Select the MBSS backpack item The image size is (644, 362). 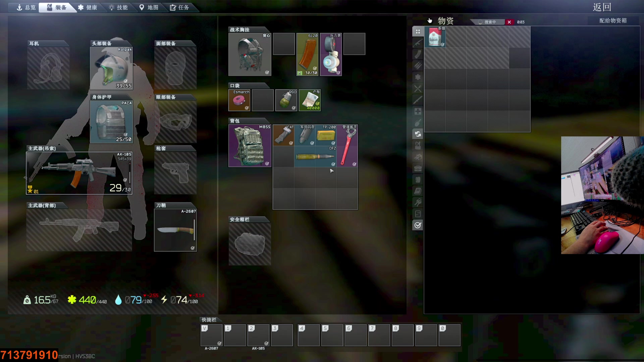pyautogui.click(x=250, y=146)
